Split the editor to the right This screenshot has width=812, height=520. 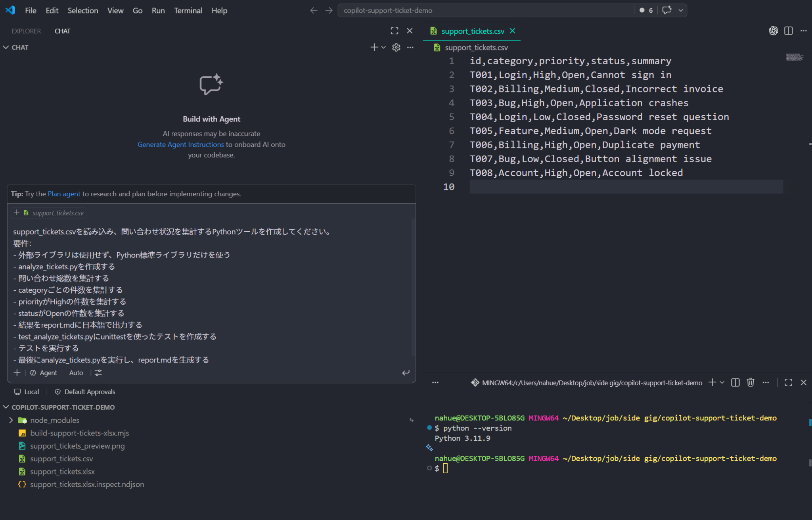click(789, 31)
